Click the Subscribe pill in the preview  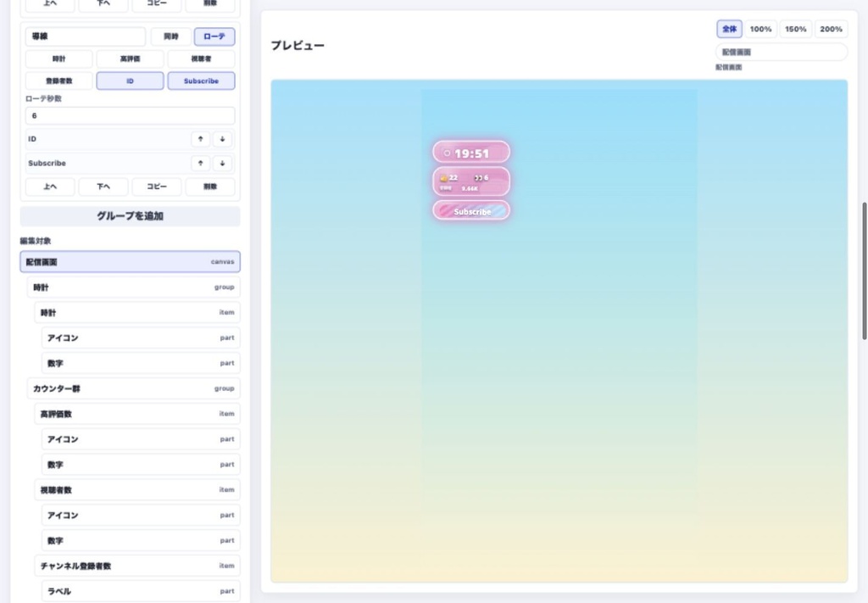(x=471, y=211)
